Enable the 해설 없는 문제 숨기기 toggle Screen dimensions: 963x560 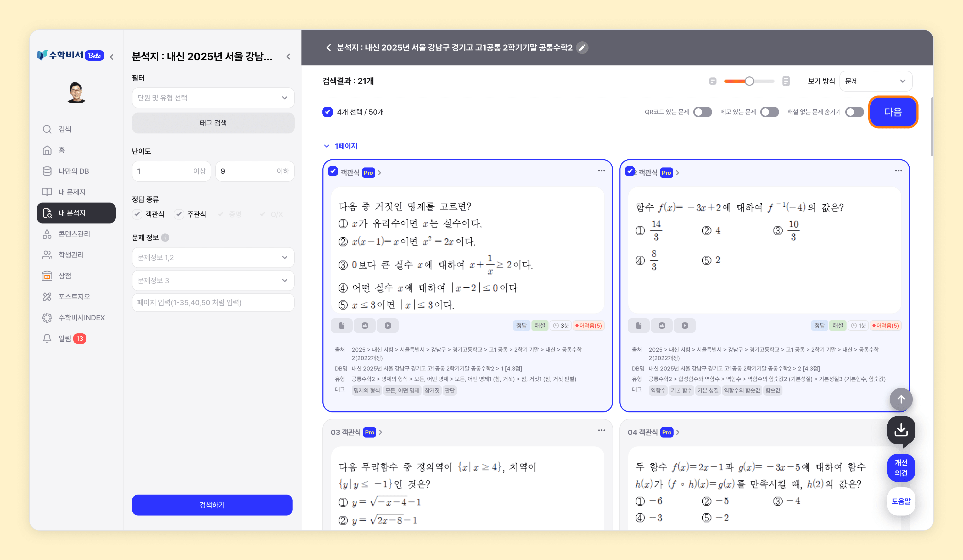[855, 112]
